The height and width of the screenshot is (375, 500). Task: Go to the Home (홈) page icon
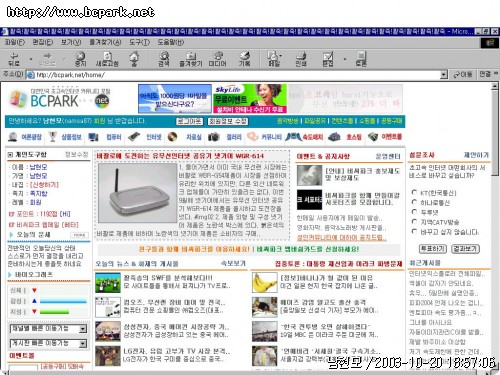(134, 59)
